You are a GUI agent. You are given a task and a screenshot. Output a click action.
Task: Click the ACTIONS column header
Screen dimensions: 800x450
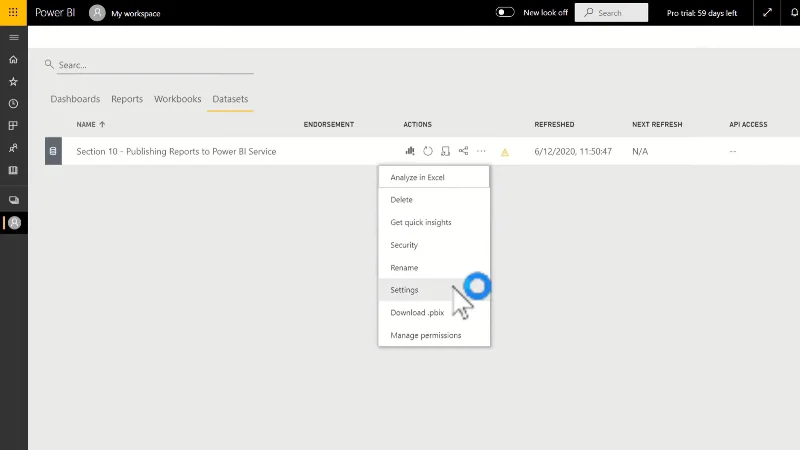pyautogui.click(x=417, y=124)
